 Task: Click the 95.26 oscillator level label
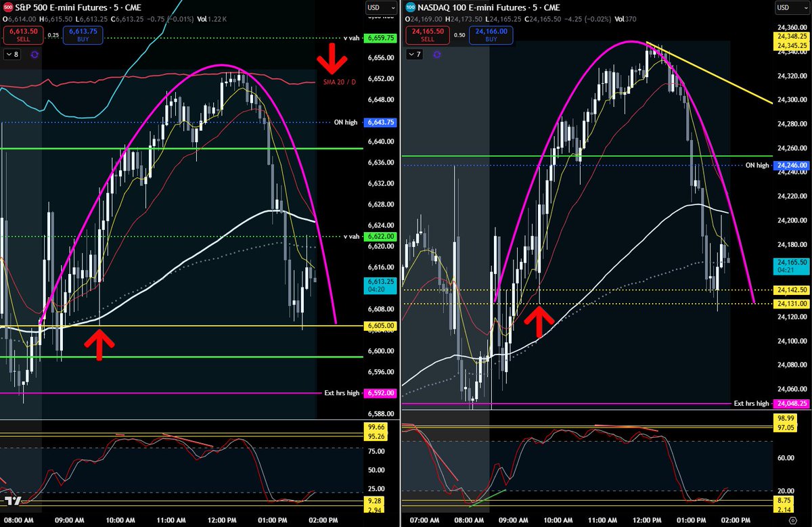click(376, 436)
